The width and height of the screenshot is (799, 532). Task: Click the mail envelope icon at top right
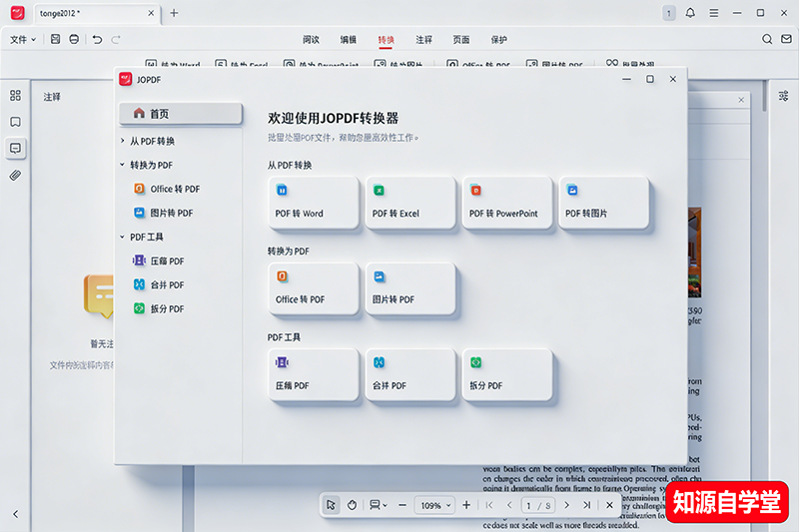point(786,39)
